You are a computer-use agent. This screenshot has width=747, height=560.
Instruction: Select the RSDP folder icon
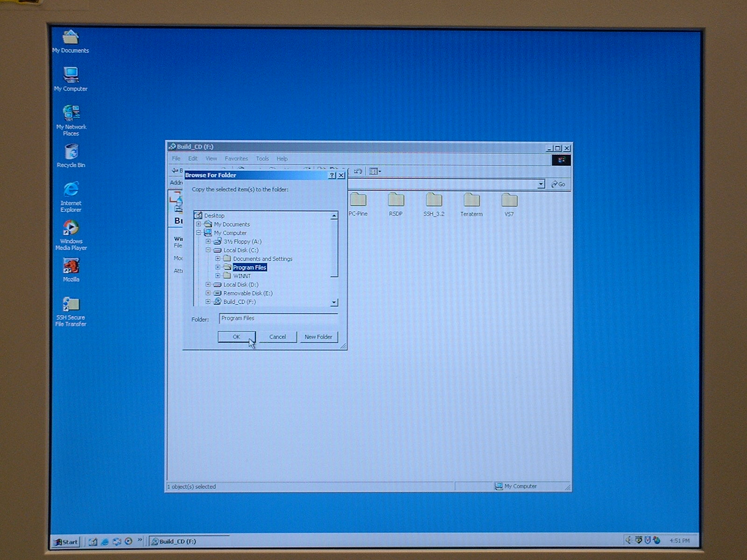tap(395, 201)
